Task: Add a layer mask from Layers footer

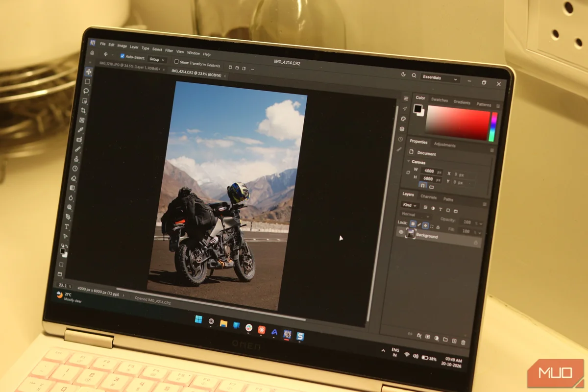Action: click(428, 337)
